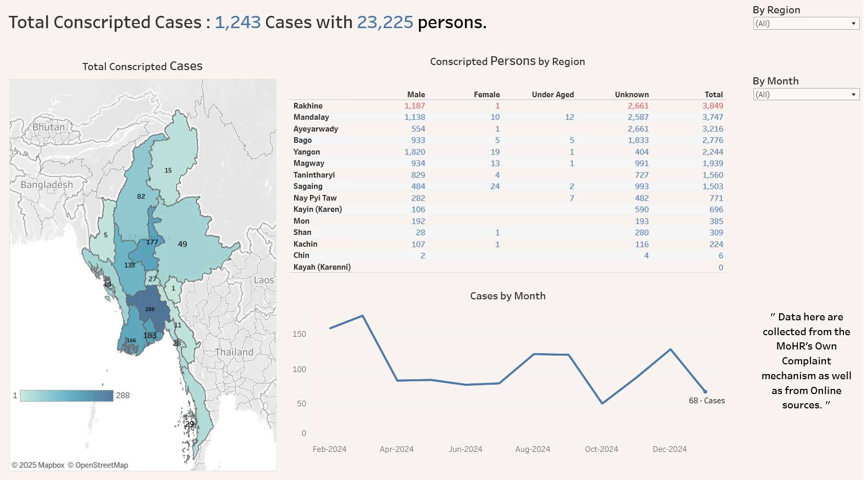The height and width of the screenshot is (480, 868).
Task: Select the northern map region labeled 15
Action: (x=168, y=170)
